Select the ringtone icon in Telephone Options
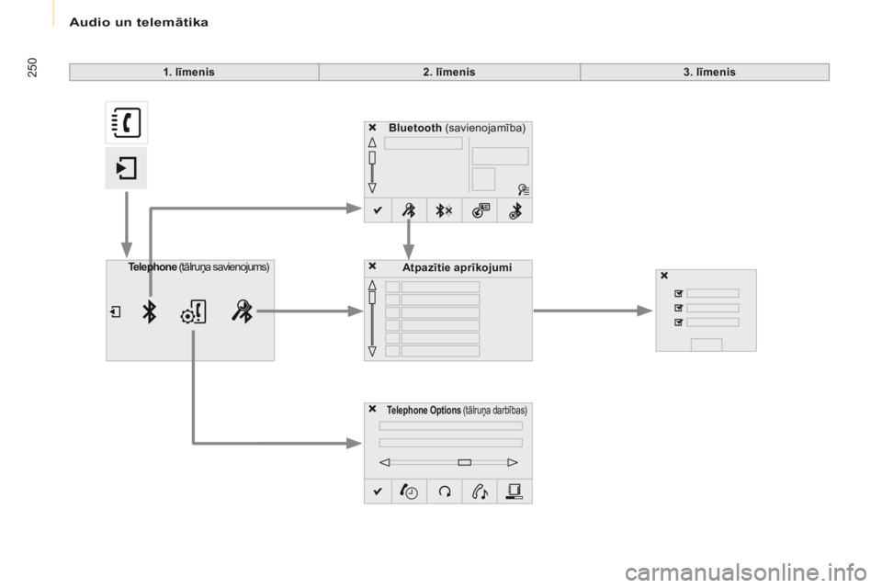Image resolution: width=882 pixels, height=588 pixels. 479,492
